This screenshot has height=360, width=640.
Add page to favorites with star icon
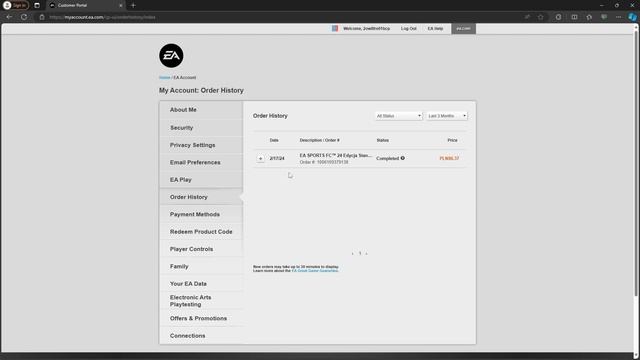tap(541, 17)
